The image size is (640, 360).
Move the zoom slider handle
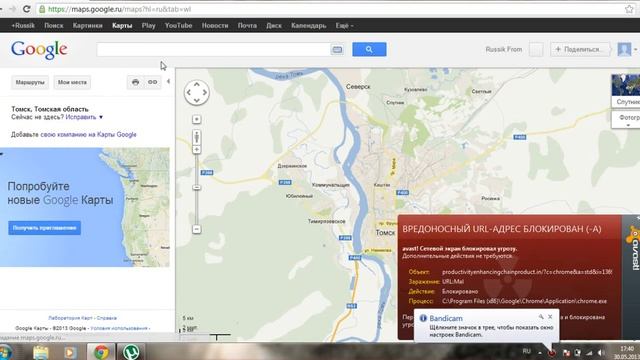pos(196,187)
